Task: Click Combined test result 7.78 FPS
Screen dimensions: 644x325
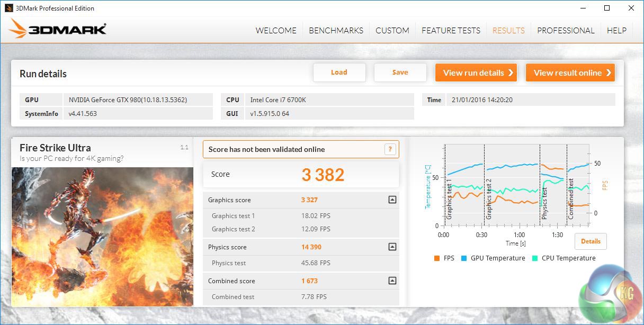Action: tap(314, 297)
